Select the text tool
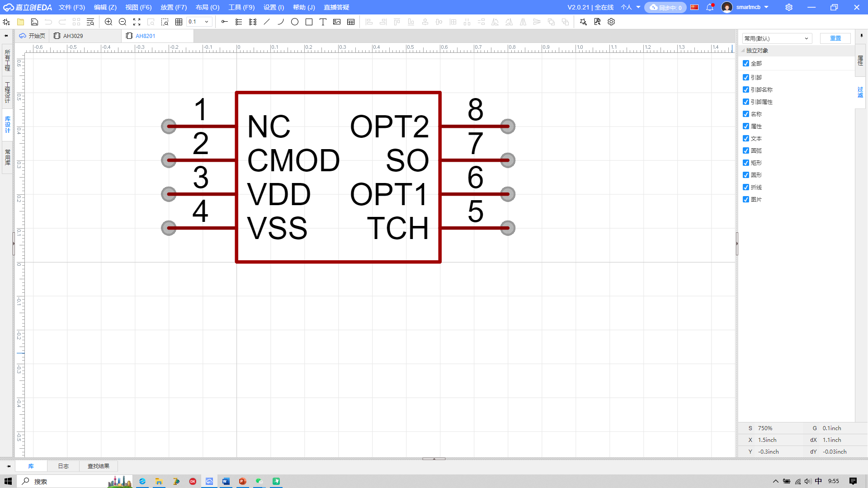Viewport: 868px width, 488px height. (x=323, y=22)
